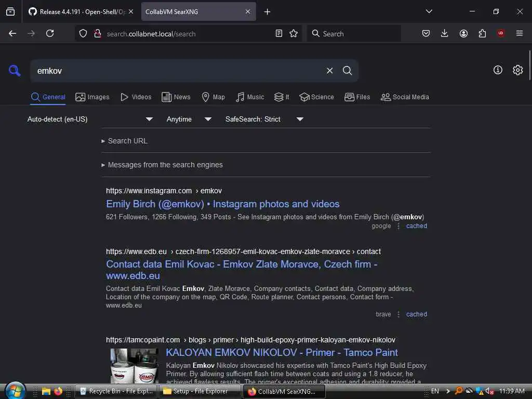Open the Pocket save icon
Viewport: 532px width, 399px height.
click(x=426, y=33)
